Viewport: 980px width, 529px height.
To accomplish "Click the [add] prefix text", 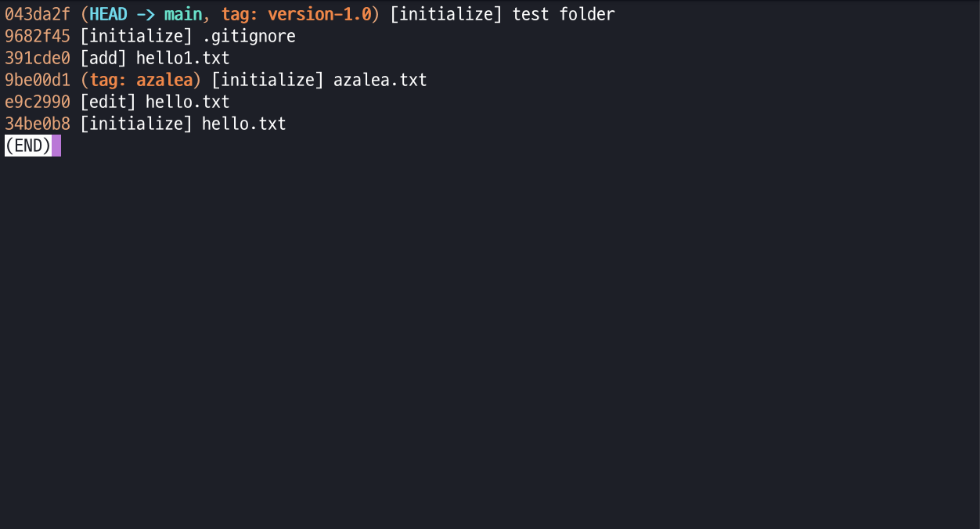I will coord(103,58).
